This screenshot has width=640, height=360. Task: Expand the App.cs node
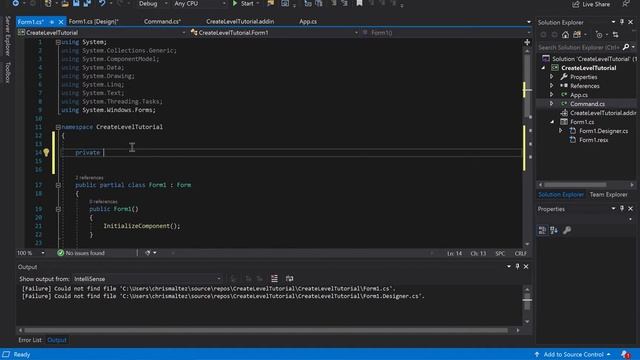point(552,95)
